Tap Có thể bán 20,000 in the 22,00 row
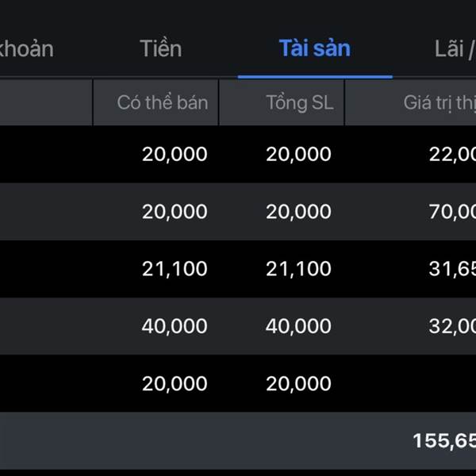Viewport: 476px width, 476px height. pyautogui.click(x=175, y=154)
